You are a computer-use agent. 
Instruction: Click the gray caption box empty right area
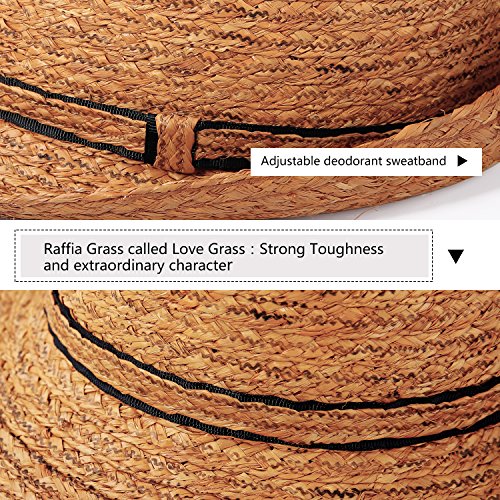(407, 257)
